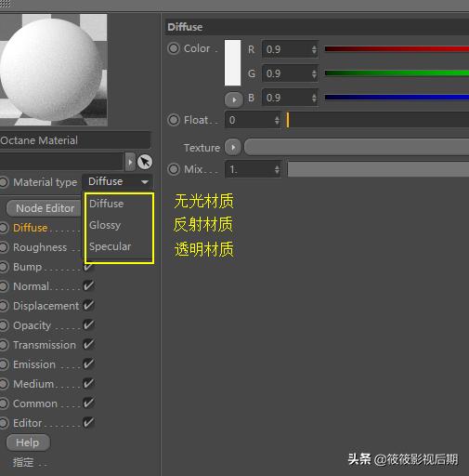Enable the Bump channel checkbox
The image size is (469, 476).
click(x=88, y=267)
